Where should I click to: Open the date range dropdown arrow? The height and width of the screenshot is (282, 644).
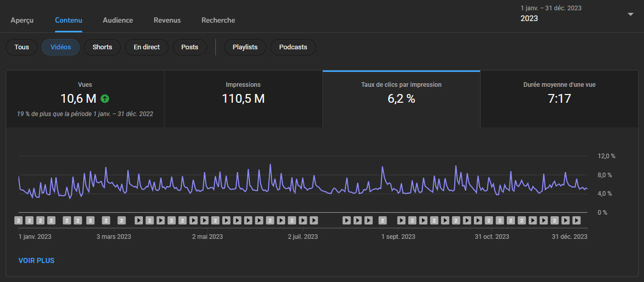click(631, 14)
